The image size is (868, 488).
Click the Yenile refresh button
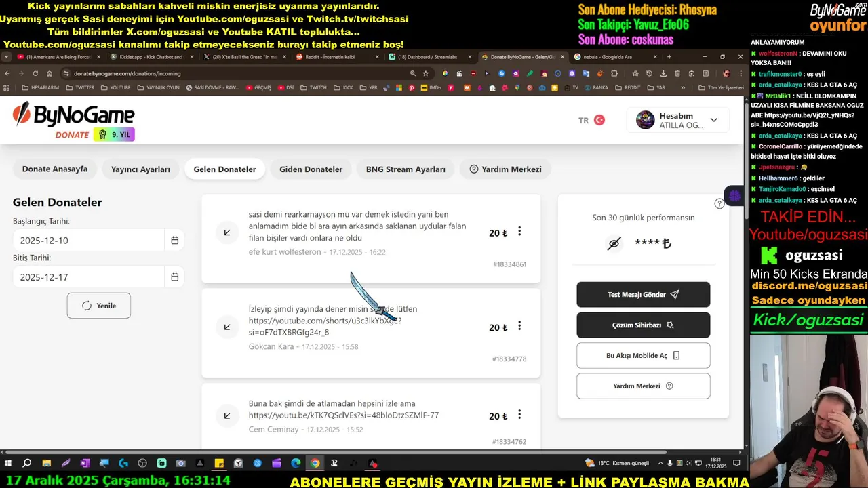pyautogui.click(x=99, y=306)
